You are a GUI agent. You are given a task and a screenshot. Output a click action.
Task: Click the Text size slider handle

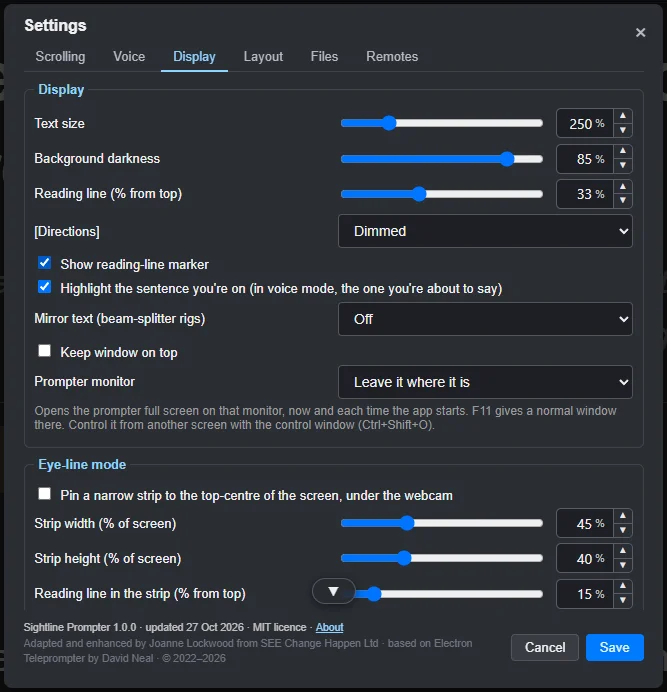click(389, 123)
